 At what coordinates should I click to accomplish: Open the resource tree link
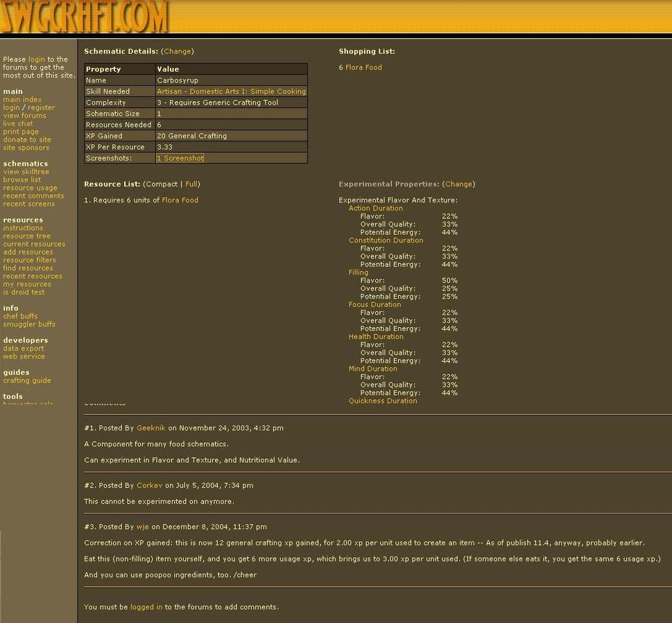26,236
